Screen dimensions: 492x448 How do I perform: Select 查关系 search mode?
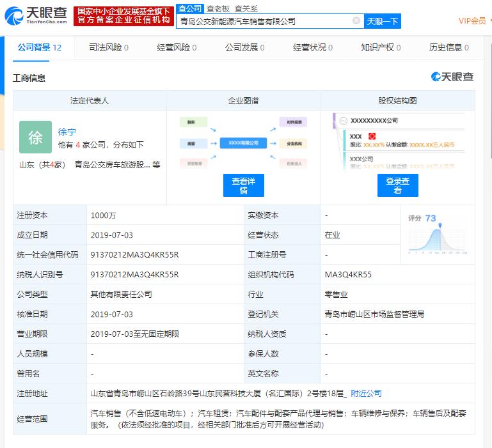(x=246, y=8)
